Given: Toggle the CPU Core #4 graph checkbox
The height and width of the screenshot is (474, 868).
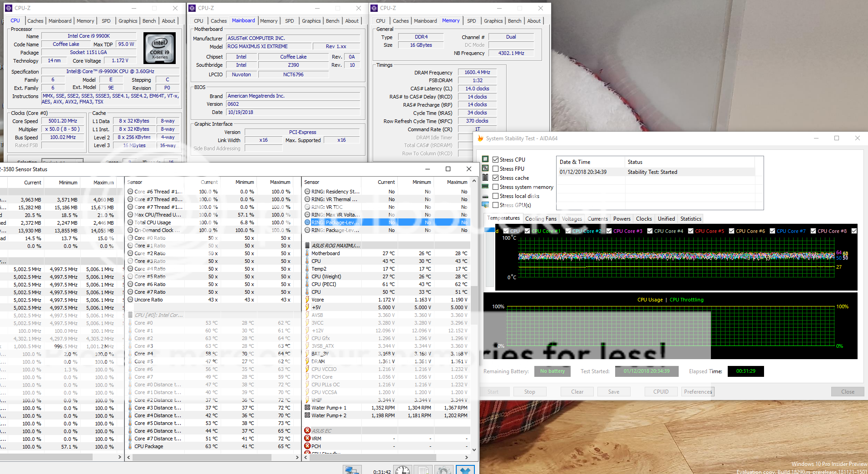Looking at the screenshot, I should click(x=650, y=231).
